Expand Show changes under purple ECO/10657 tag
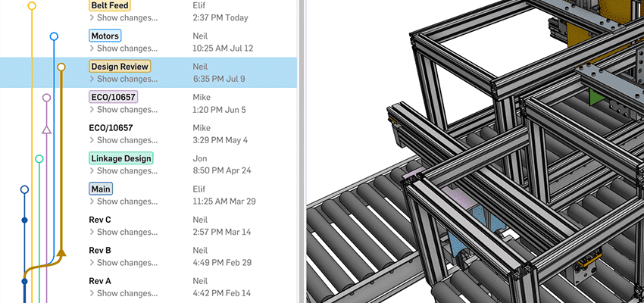The image size is (644, 303). pyautogui.click(x=123, y=110)
